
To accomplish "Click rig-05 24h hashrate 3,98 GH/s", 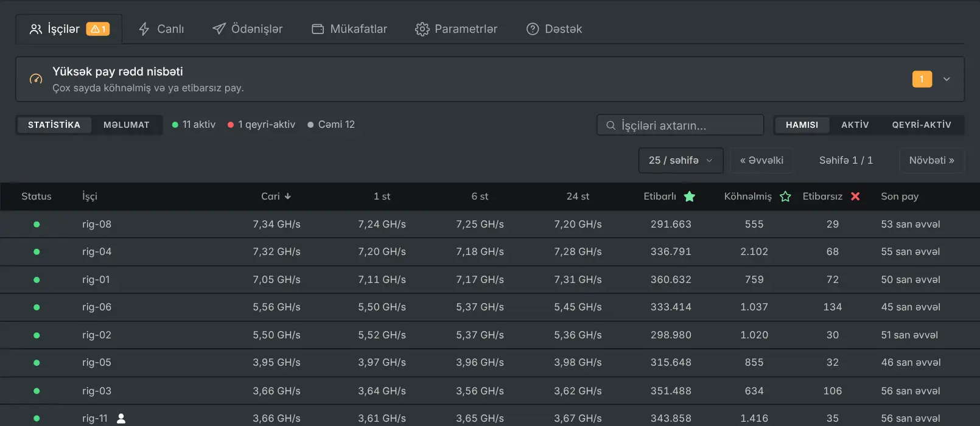I will (x=578, y=363).
